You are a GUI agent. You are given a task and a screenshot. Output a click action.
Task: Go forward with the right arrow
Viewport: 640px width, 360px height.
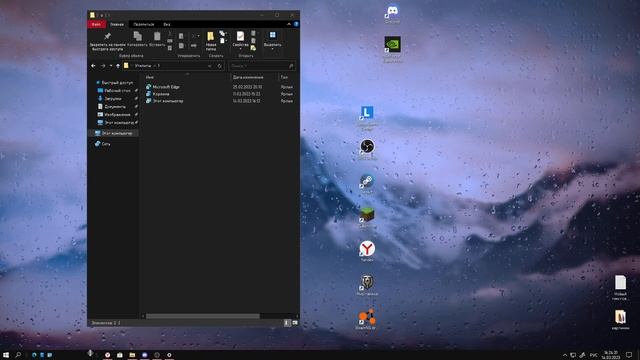tap(103, 66)
